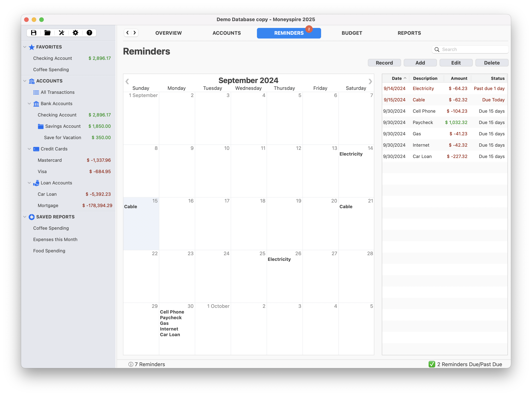Image resolution: width=532 pixels, height=396 pixels.
Task: Sort reminders by Amount column
Action: [x=457, y=78]
